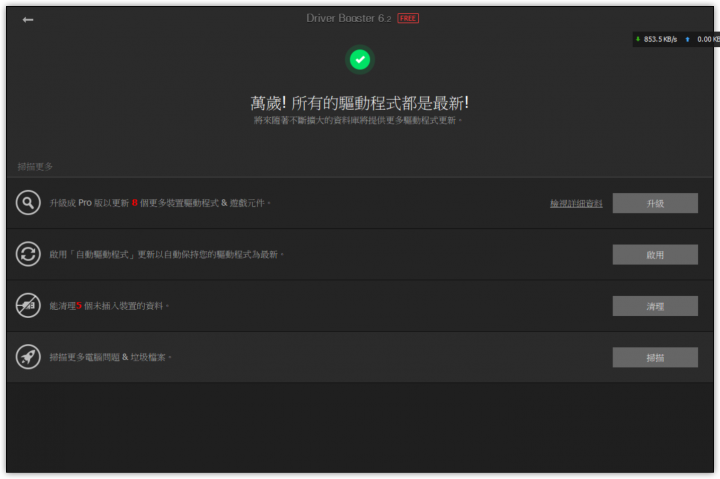Click the blue upload speed arrow

(687, 39)
